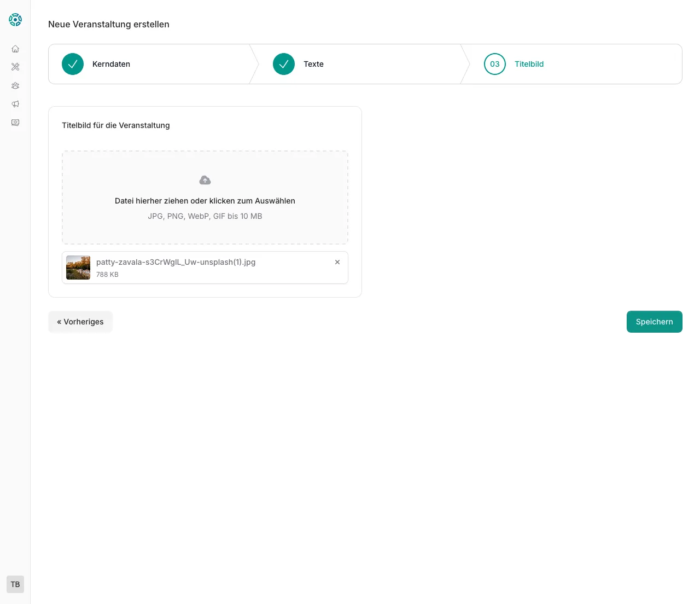Open the users group icon in the sidebar

pyautogui.click(x=15, y=85)
